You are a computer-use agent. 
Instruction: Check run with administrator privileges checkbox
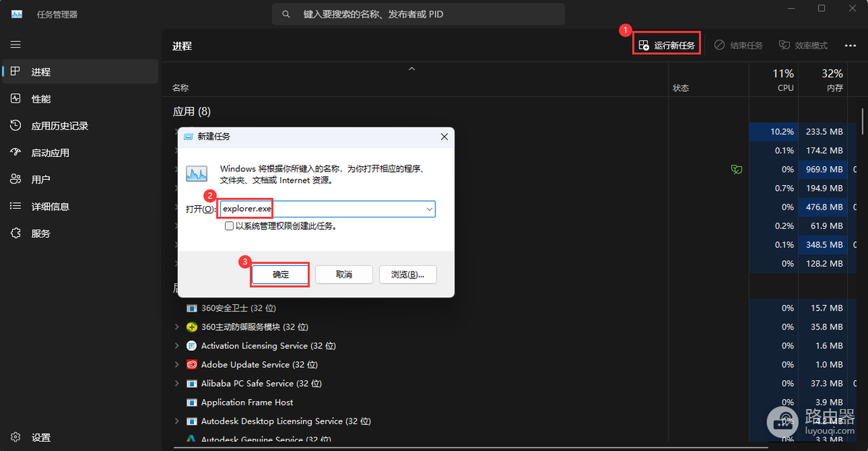229,225
